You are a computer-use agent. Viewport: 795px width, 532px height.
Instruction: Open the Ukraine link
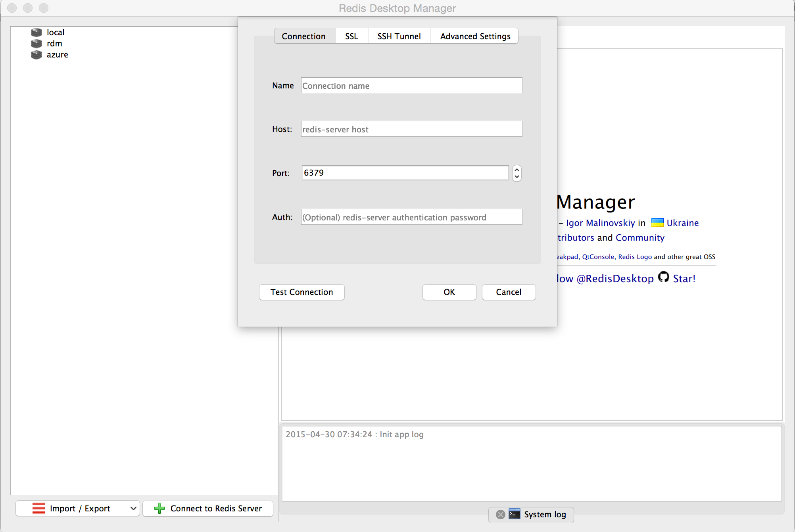click(682, 223)
